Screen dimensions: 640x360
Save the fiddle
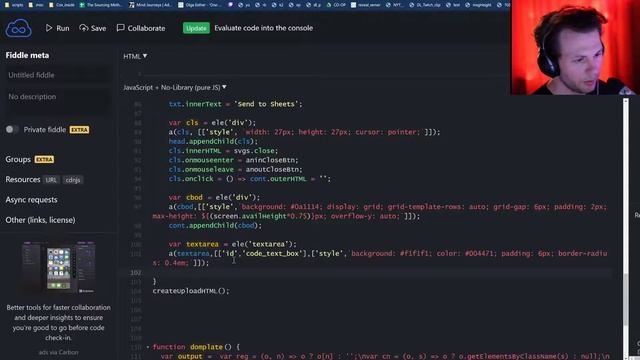pos(93,28)
